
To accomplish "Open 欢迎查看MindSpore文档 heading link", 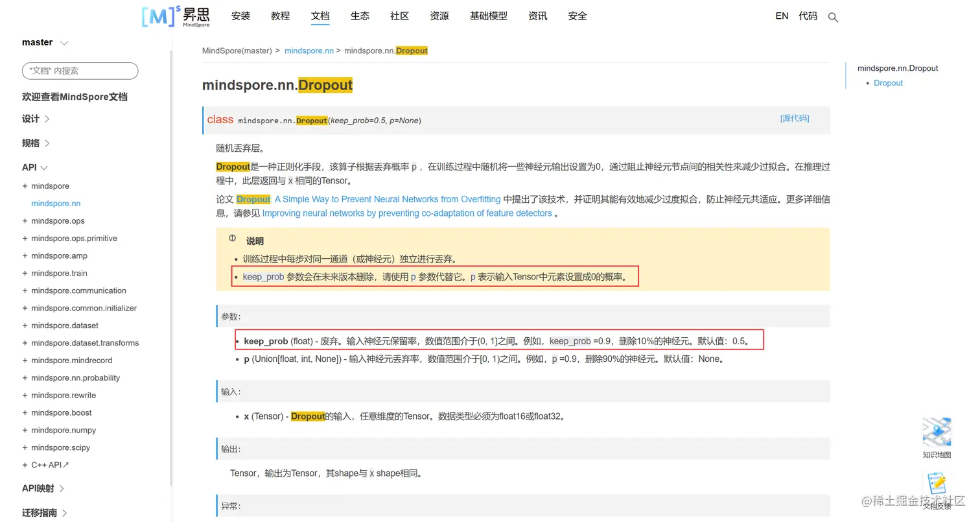I will [75, 97].
